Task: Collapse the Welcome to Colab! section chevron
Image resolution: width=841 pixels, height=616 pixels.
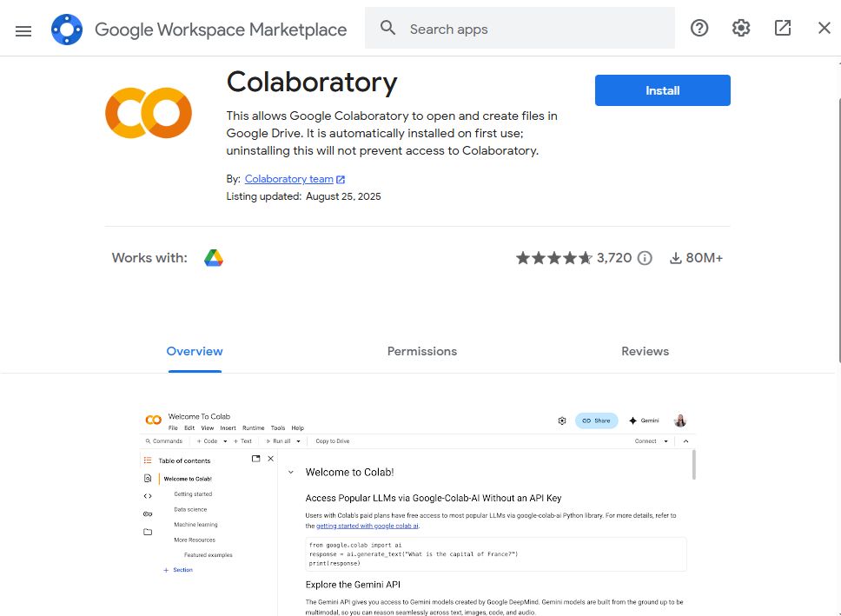Action: coord(291,471)
